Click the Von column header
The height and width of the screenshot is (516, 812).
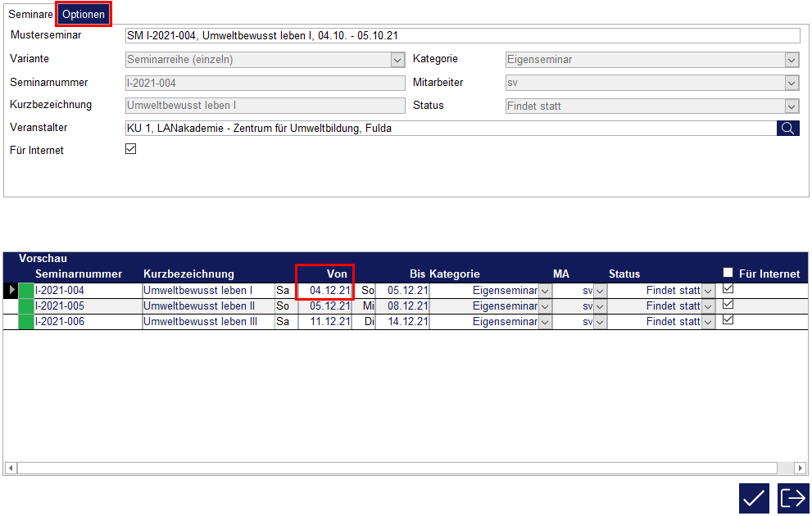coord(337,274)
